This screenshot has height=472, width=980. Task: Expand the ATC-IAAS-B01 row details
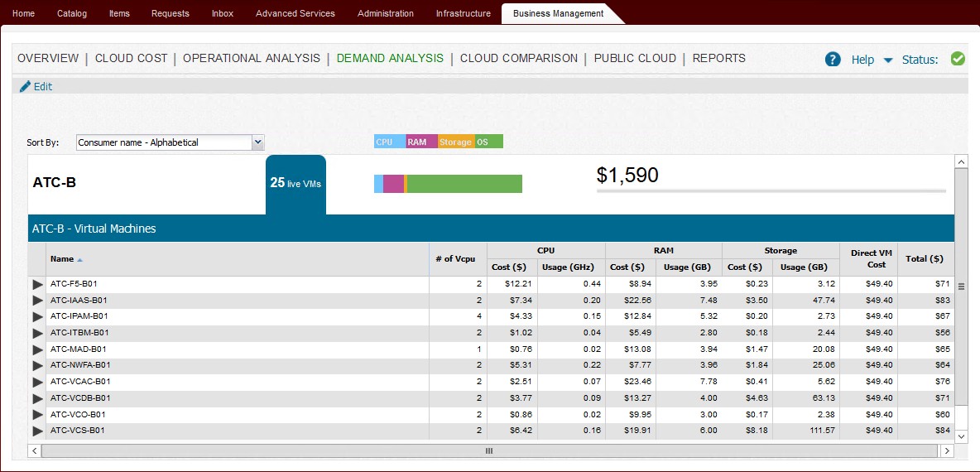pyautogui.click(x=37, y=301)
